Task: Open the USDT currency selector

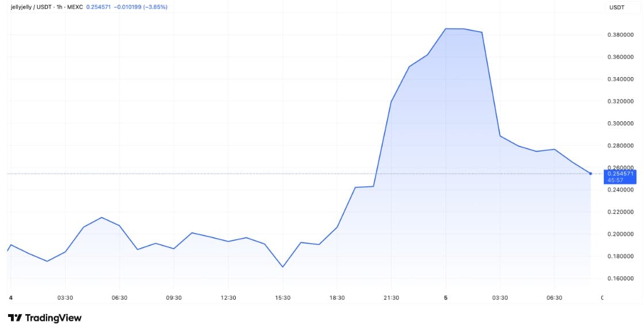Action: (616, 7)
